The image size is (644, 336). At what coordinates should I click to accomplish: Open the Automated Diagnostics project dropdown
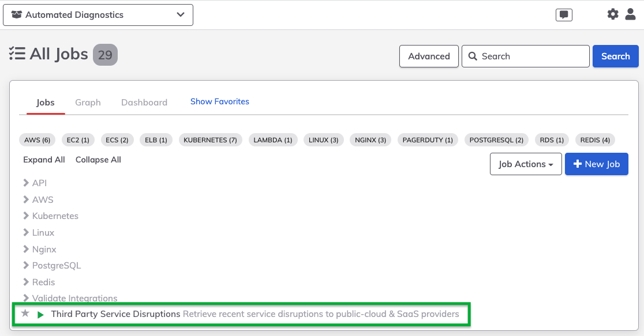click(x=98, y=15)
